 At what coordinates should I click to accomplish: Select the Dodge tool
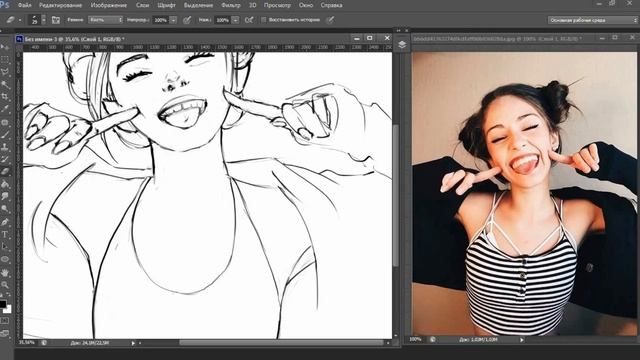(x=5, y=209)
